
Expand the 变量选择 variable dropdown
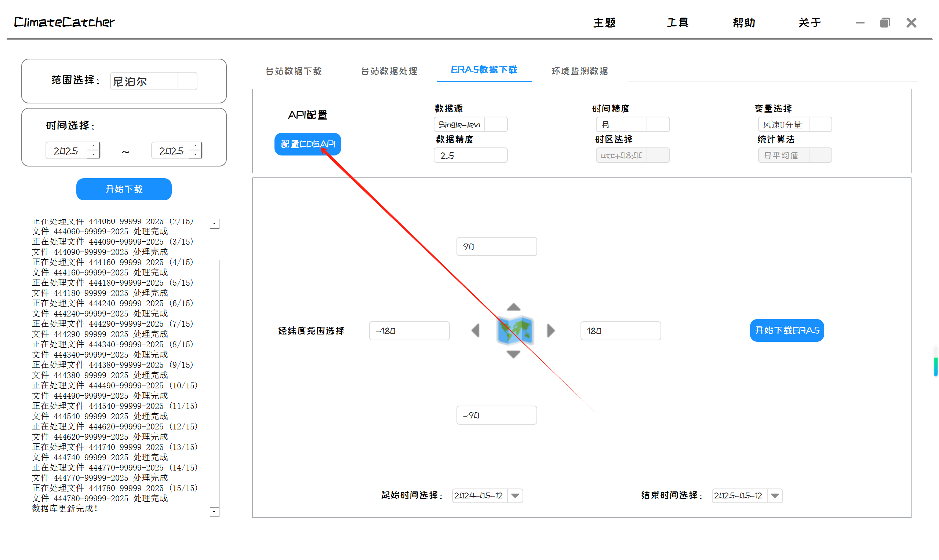tap(820, 125)
